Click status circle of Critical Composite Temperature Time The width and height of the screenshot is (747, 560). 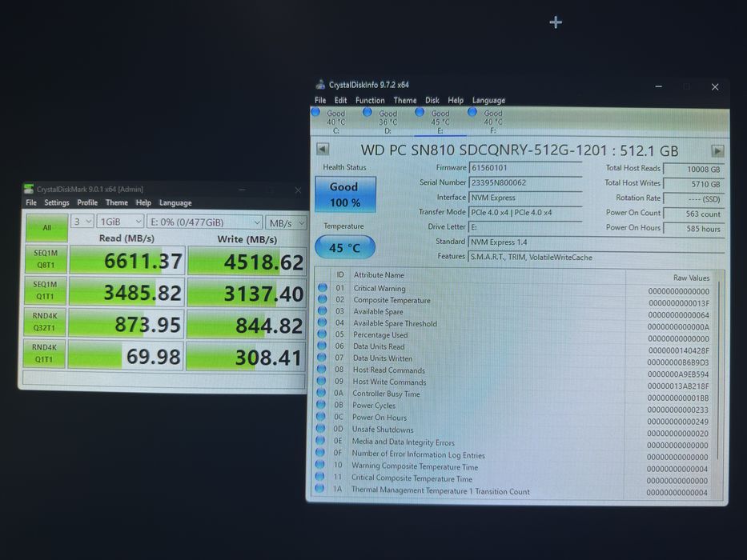coord(319,476)
